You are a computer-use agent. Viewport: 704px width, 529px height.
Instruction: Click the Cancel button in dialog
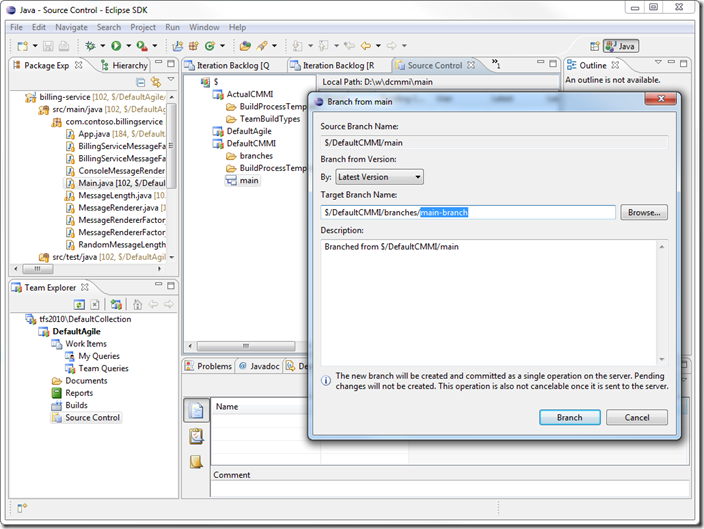[637, 418]
